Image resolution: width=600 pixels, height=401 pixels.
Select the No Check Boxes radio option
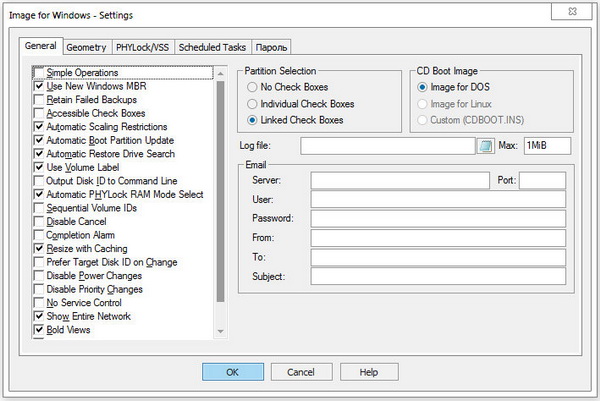pyautogui.click(x=254, y=87)
